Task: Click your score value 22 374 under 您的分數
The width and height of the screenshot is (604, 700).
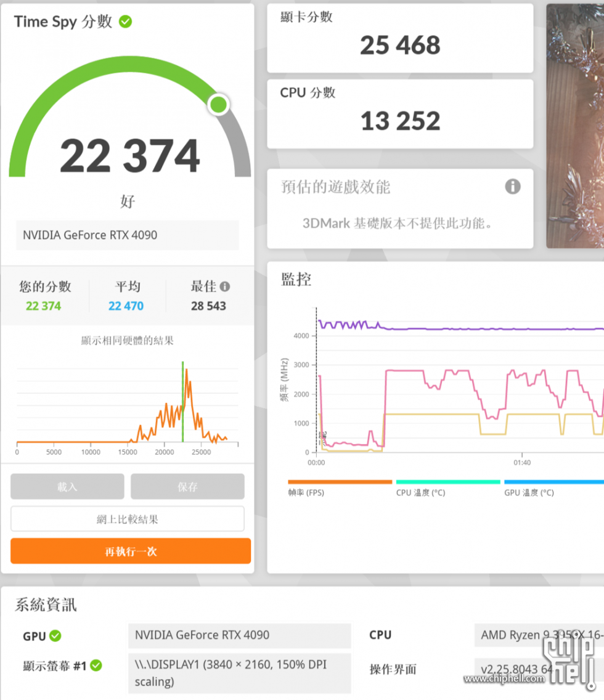Action: pyautogui.click(x=43, y=306)
